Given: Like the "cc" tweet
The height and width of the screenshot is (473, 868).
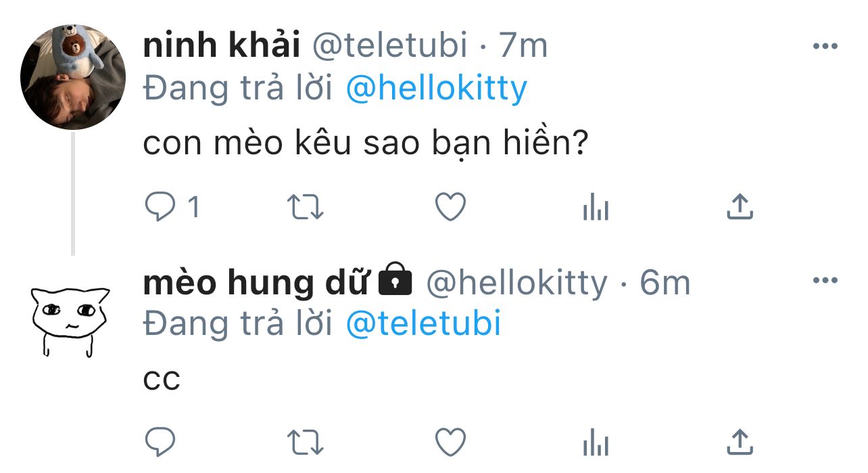Looking at the screenshot, I should pos(450,443).
